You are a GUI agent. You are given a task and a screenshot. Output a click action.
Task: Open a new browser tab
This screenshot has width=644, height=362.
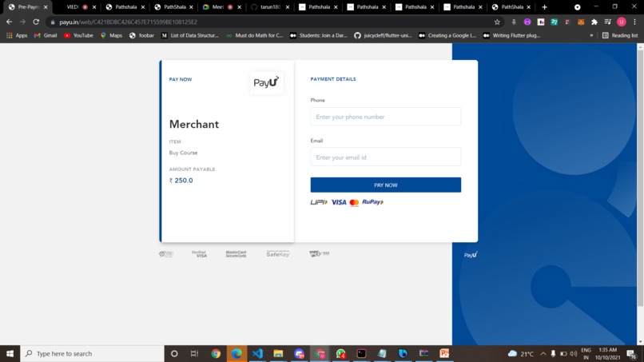tap(544, 7)
